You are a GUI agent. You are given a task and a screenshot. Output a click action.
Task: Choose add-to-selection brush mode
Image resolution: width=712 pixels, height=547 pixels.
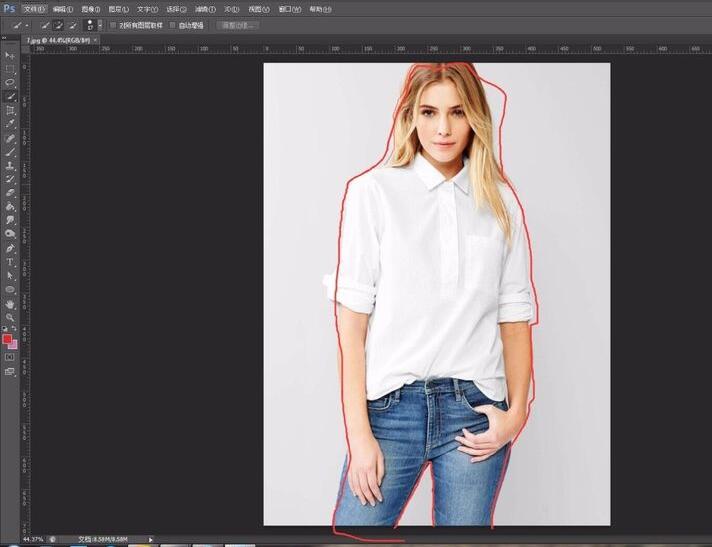59,24
